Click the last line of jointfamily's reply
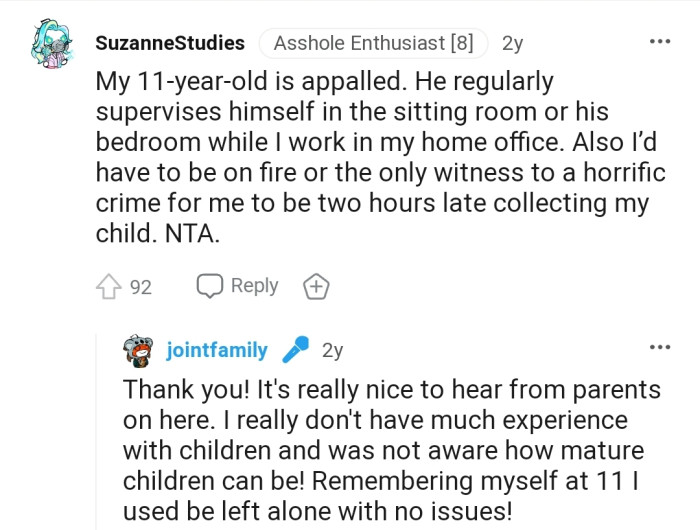700x530 pixels. click(317, 513)
